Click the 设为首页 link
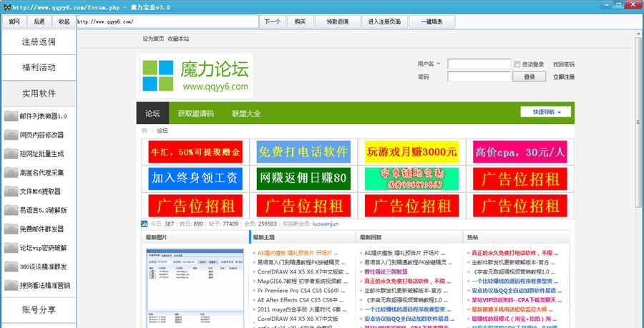The image size is (644, 328). coord(153,39)
